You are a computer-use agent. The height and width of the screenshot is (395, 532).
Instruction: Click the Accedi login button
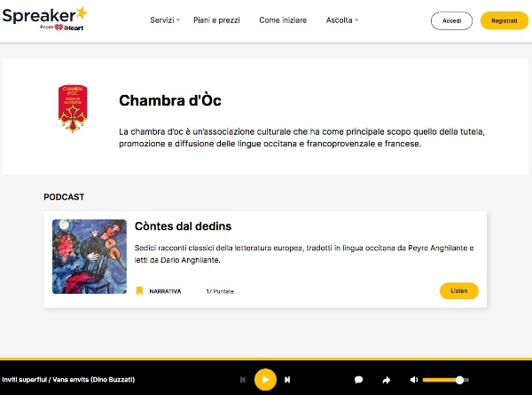coord(451,20)
